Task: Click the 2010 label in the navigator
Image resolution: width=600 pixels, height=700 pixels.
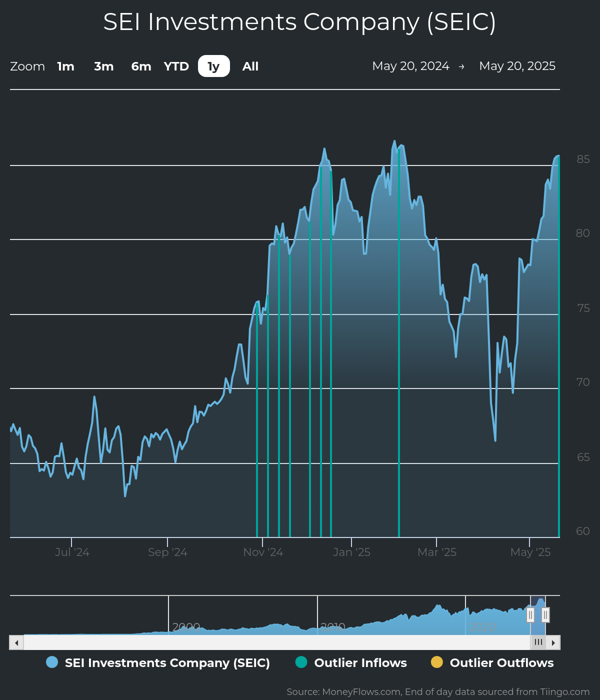Action: [x=332, y=627]
